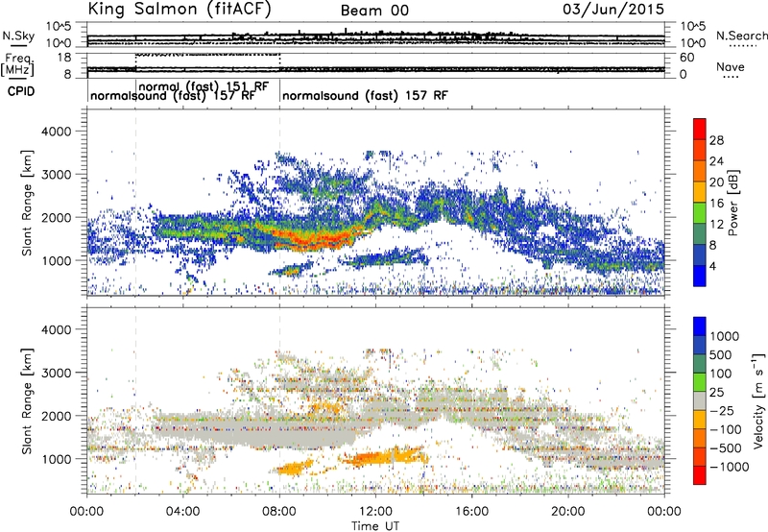Screen dimensions: 768x532
Task: Select the "Velocity [m s-1]" colorbar title
Action: coord(758,400)
